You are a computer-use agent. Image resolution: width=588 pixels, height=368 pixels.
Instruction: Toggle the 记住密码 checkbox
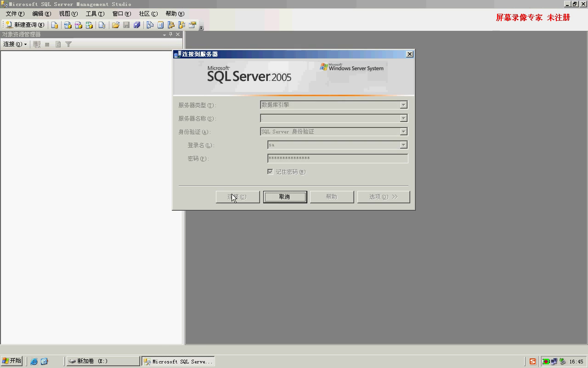(x=270, y=172)
